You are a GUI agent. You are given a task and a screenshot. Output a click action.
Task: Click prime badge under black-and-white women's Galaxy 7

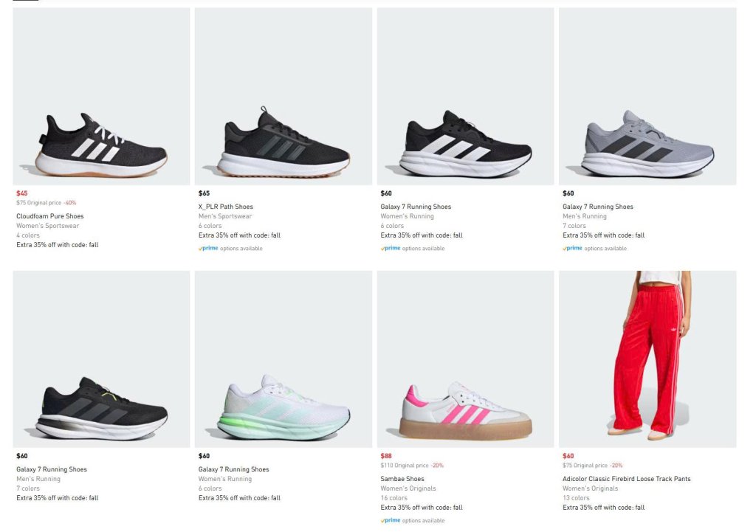(x=390, y=249)
